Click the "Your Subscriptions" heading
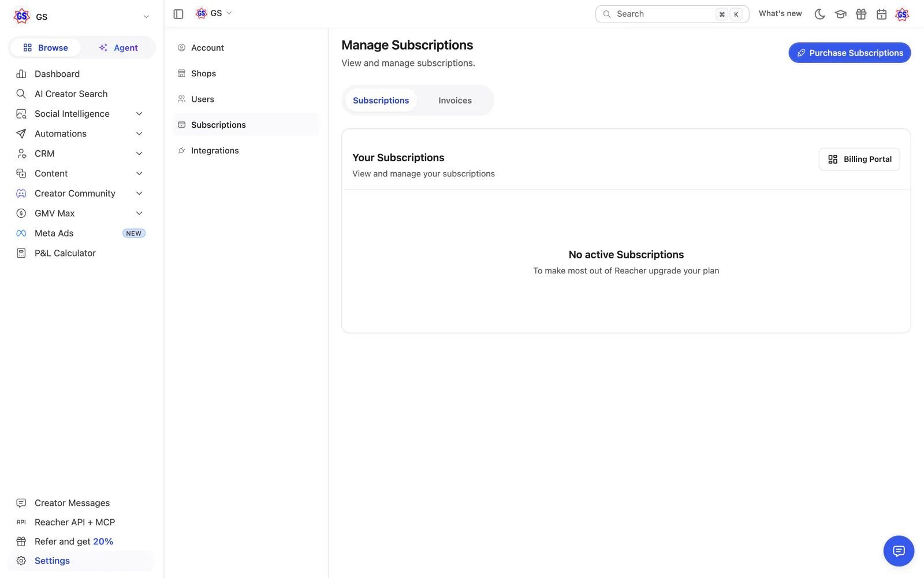 coord(398,158)
